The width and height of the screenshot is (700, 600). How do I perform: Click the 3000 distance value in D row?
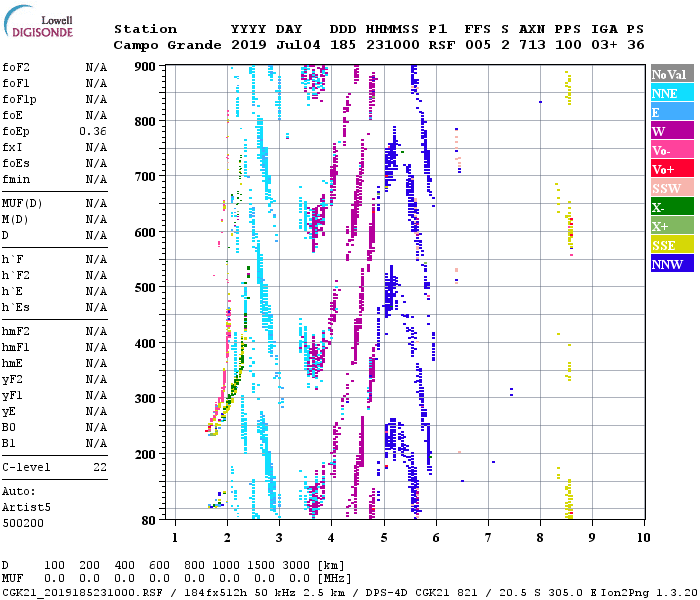click(x=296, y=566)
